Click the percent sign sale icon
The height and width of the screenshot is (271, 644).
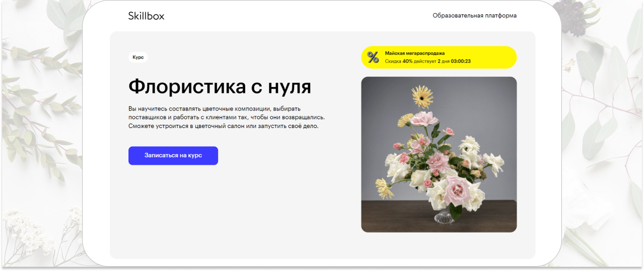(x=373, y=57)
